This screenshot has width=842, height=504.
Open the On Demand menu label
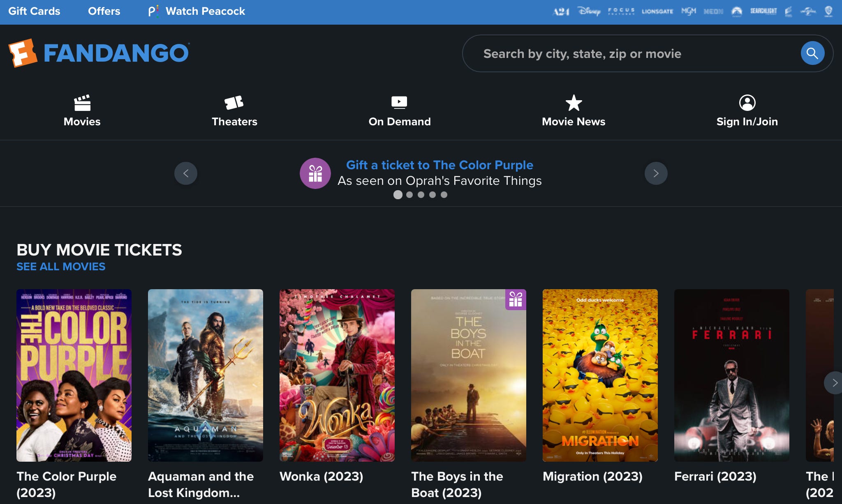point(400,122)
